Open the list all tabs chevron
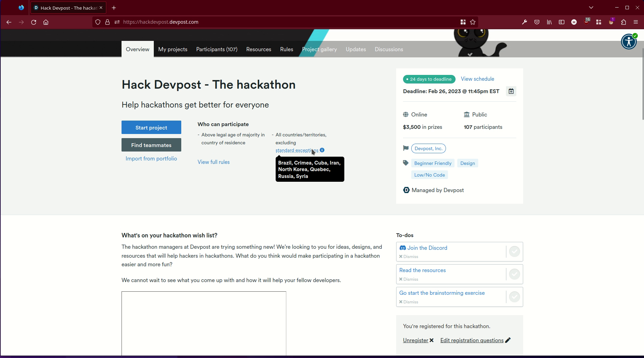The image size is (644, 358). click(591, 7)
